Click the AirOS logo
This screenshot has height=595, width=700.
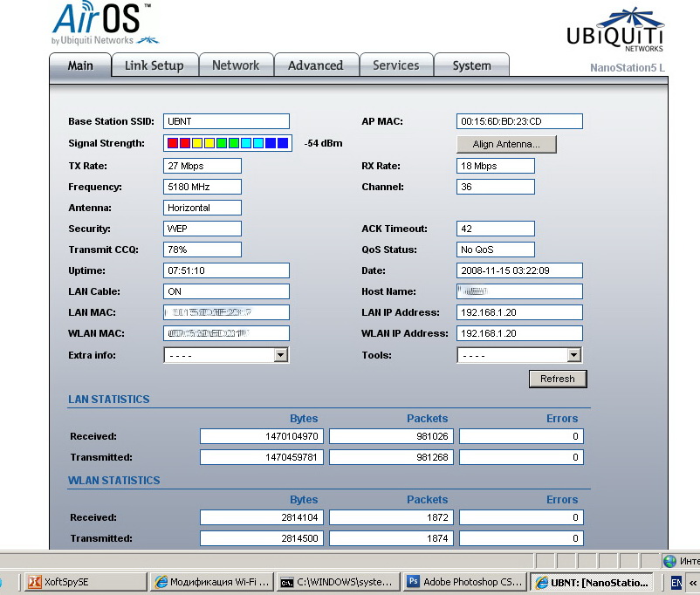[x=104, y=24]
